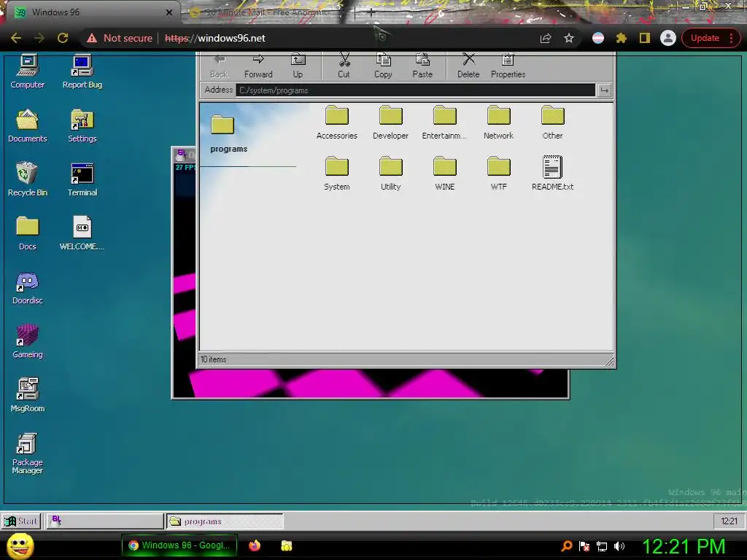Select the System folder

click(x=337, y=174)
